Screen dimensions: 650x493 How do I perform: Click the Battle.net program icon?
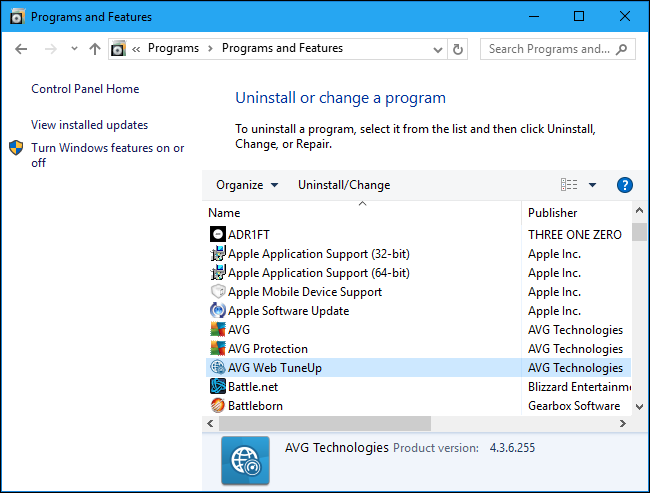click(218, 387)
